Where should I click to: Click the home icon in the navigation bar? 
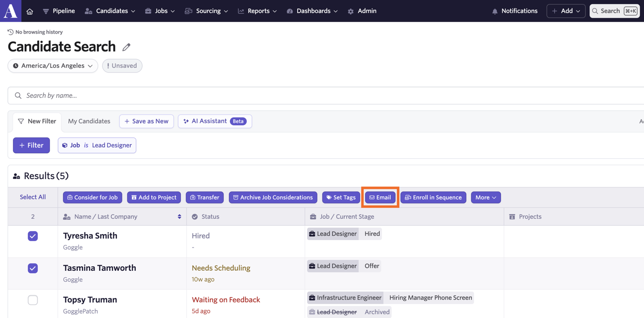coord(30,11)
